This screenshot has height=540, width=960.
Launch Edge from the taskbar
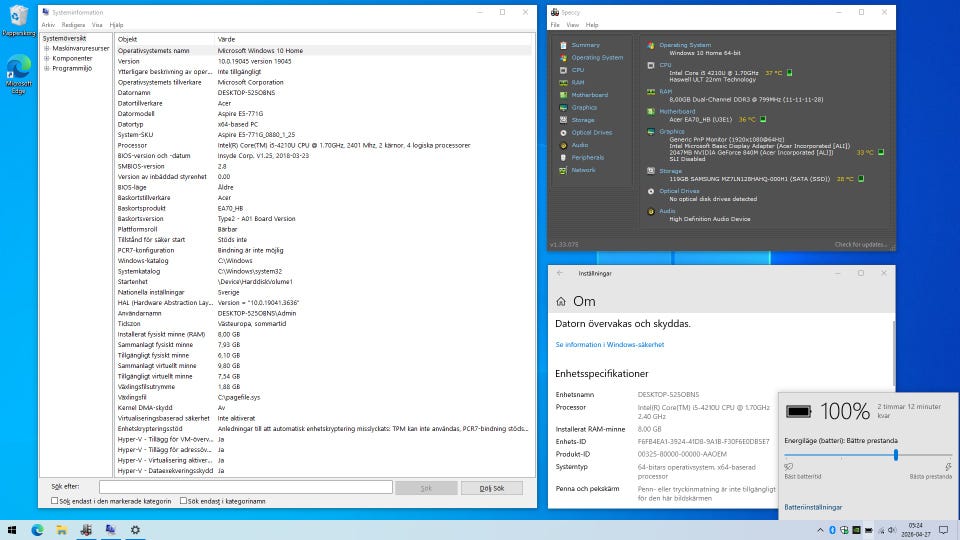pyautogui.click(x=37, y=530)
